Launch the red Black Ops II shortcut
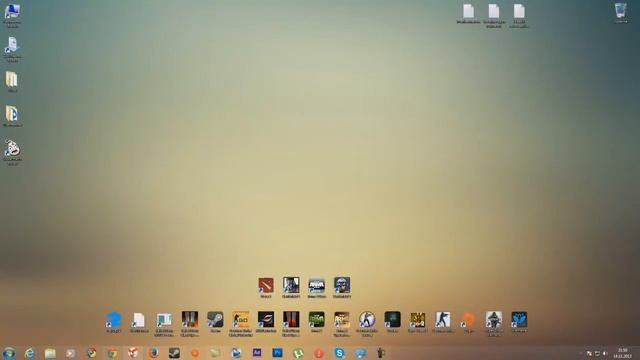Viewport: 640px width, 360px height. pyautogui.click(x=291, y=321)
